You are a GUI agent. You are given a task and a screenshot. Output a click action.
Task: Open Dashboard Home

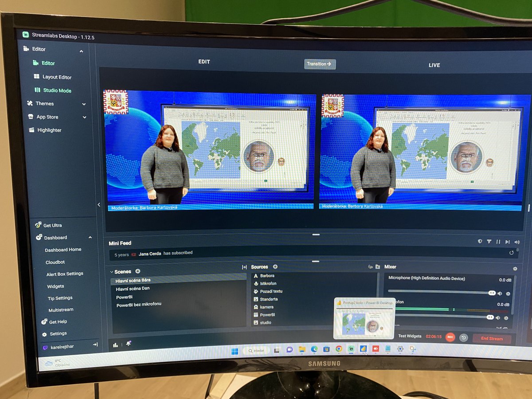(x=63, y=250)
